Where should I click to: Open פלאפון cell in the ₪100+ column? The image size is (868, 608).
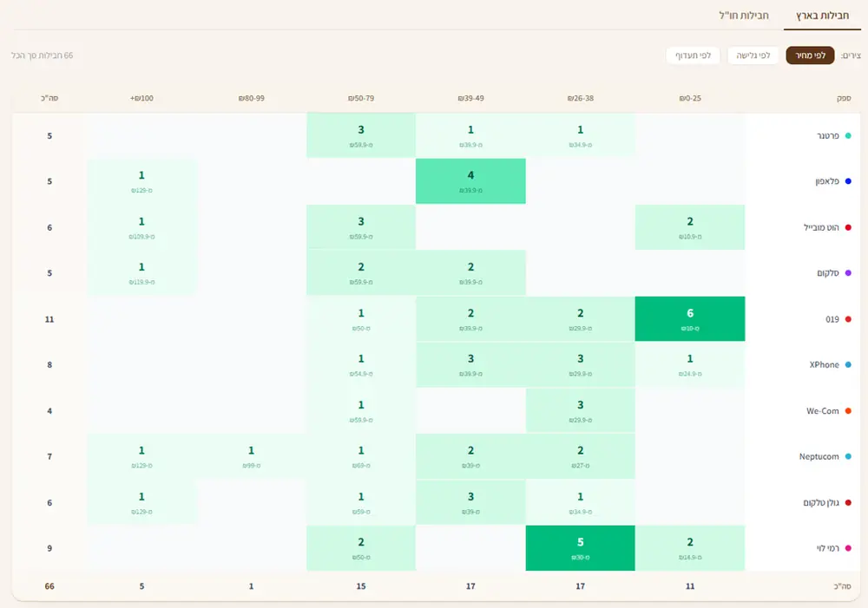(141, 181)
